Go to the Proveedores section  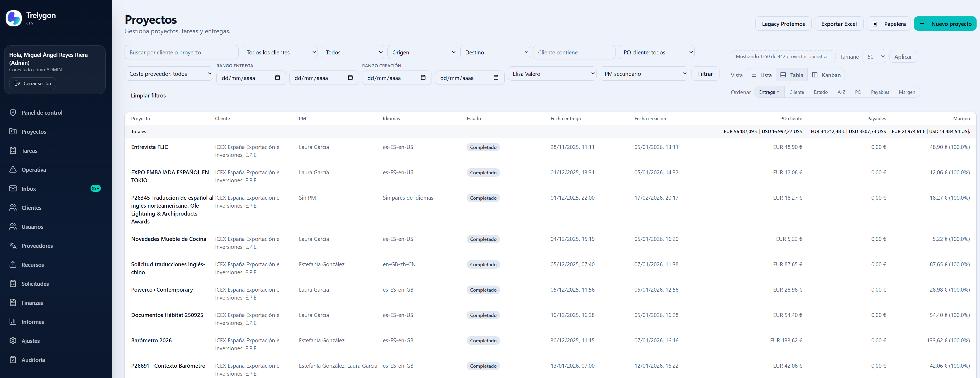click(x=37, y=246)
